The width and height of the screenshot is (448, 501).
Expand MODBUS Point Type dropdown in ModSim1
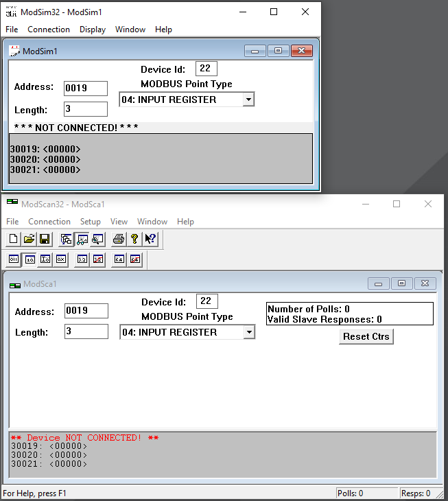pos(248,100)
